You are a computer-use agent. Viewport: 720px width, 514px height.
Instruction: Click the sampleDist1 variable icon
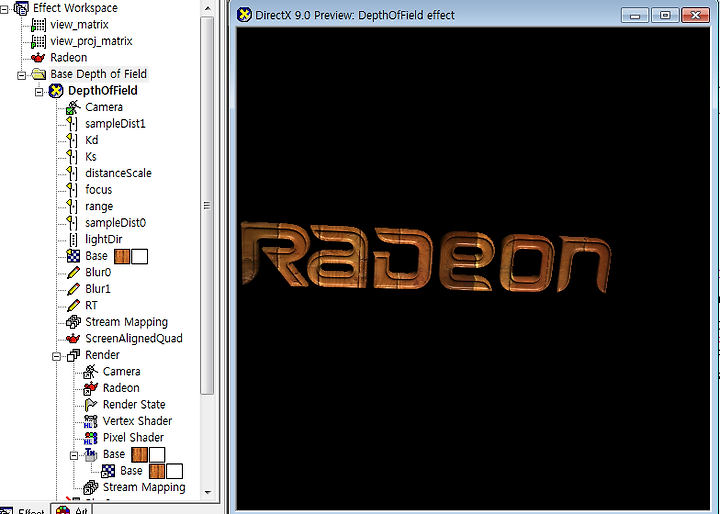click(x=72, y=124)
